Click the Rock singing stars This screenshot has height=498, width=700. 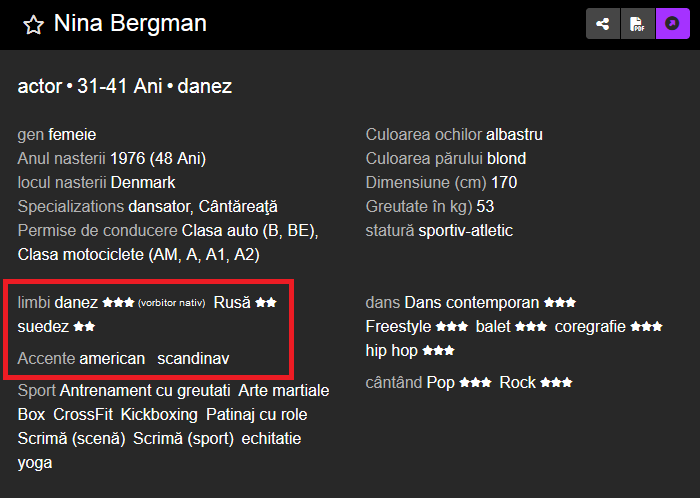[x=556, y=383]
